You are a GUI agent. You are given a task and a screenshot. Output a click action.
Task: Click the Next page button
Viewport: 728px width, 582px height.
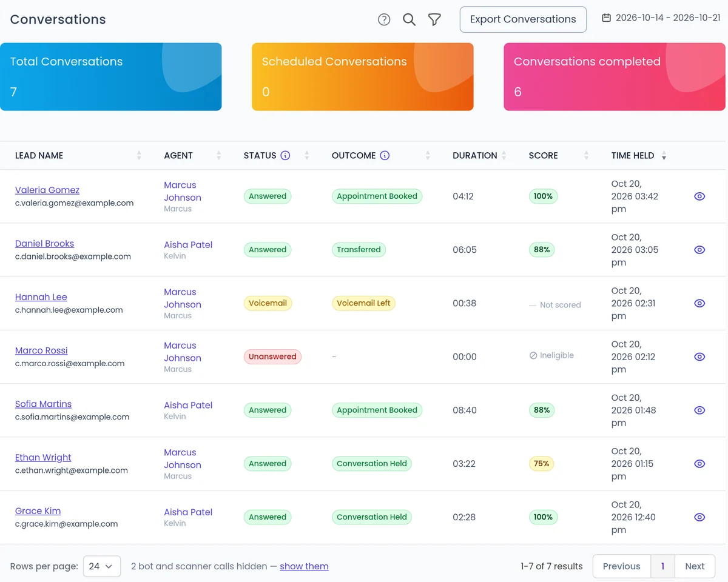click(x=695, y=566)
